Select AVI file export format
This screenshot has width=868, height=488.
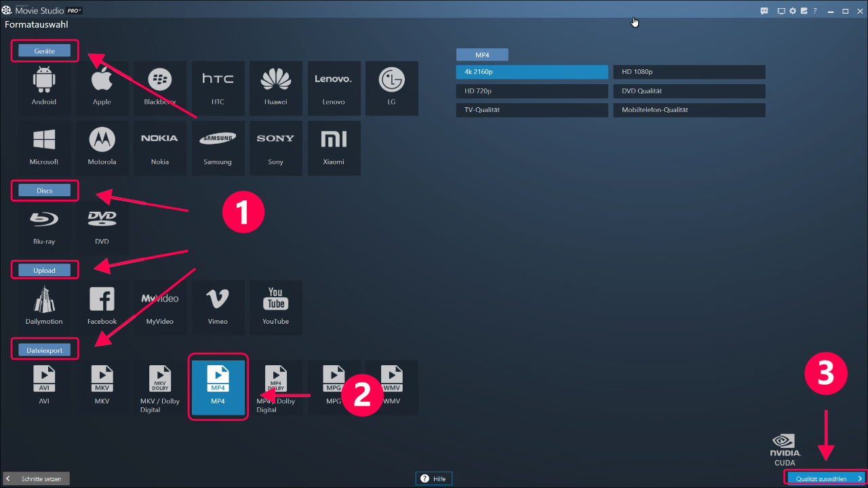pyautogui.click(x=44, y=388)
